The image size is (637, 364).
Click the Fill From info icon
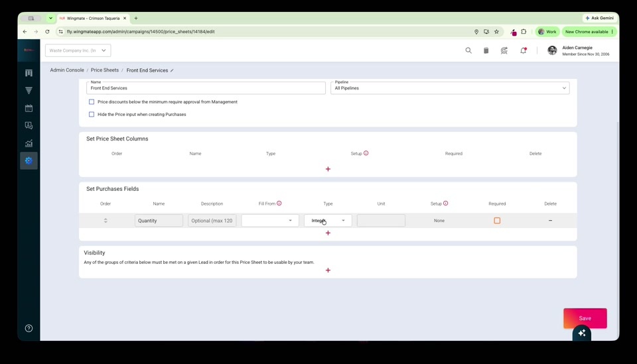tap(279, 204)
